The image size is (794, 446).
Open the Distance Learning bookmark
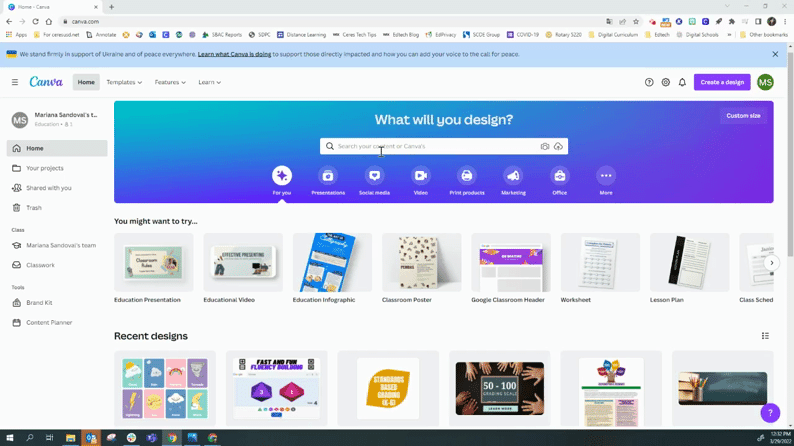pos(301,35)
